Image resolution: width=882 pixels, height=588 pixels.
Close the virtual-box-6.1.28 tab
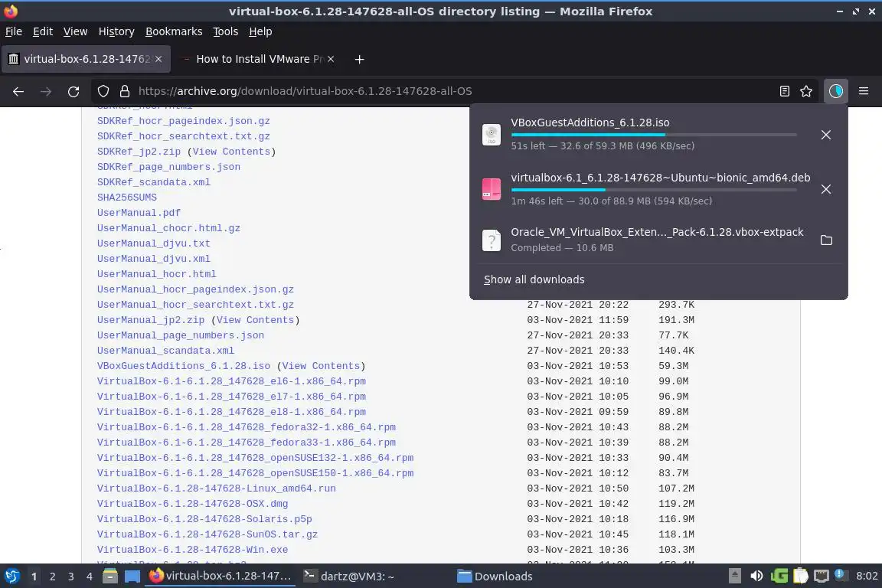coord(158,59)
